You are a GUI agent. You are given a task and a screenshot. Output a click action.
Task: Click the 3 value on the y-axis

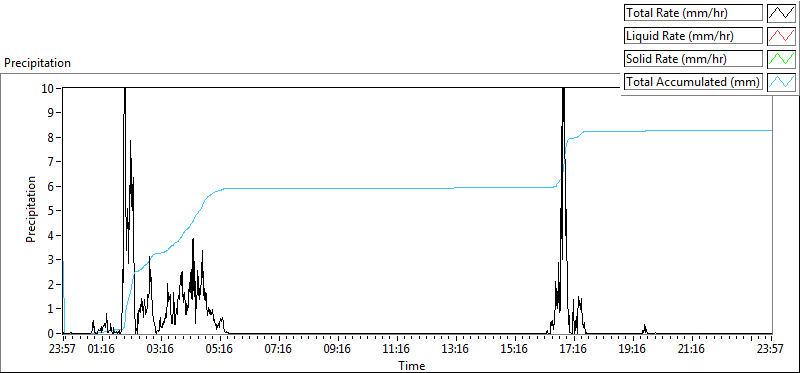tap(52, 260)
